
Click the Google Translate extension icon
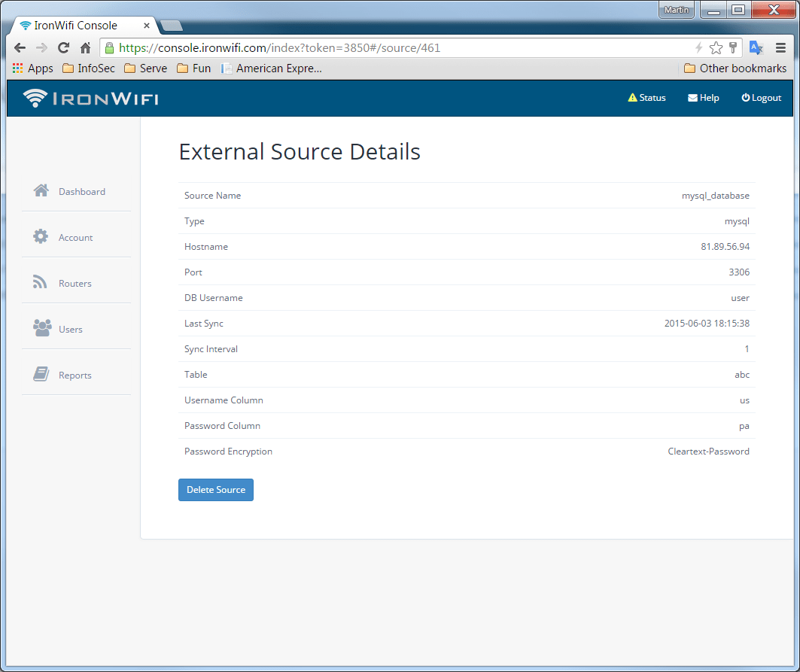click(756, 48)
